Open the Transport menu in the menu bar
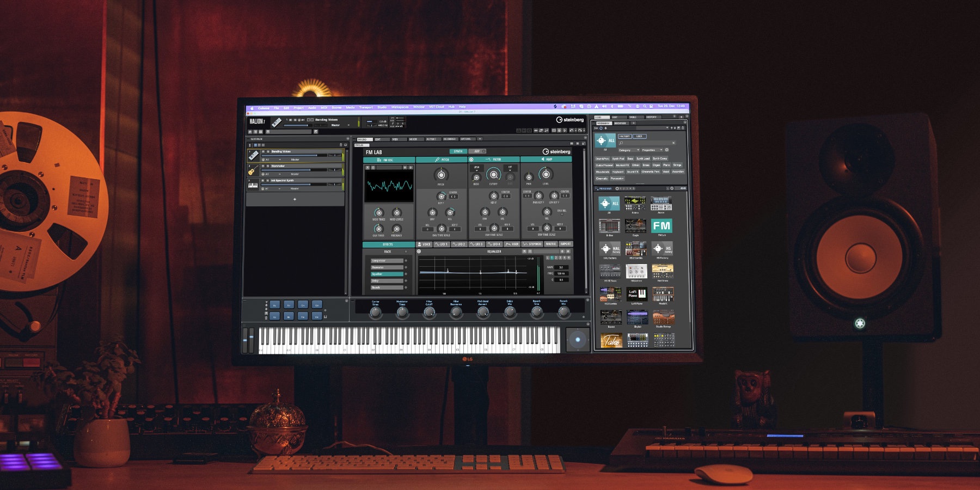 click(366, 107)
